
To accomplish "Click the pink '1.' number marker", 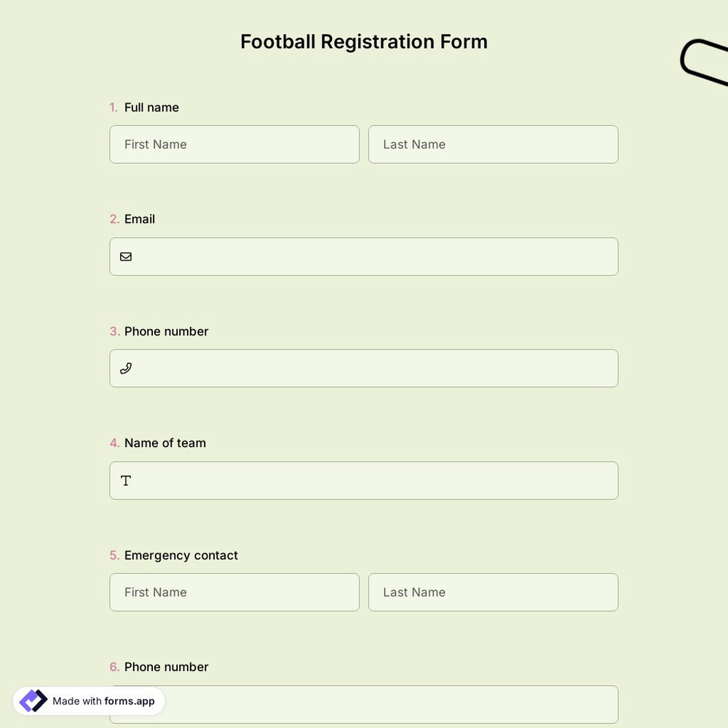I will [114, 107].
